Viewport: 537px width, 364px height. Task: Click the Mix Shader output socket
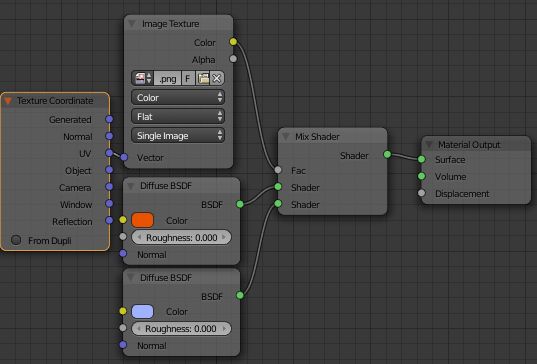point(387,154)
